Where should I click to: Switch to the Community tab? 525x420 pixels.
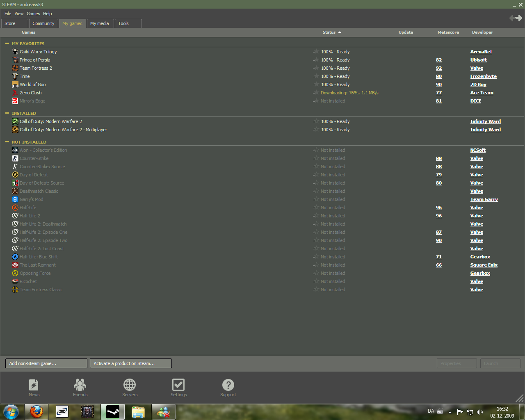pos(43,23)
